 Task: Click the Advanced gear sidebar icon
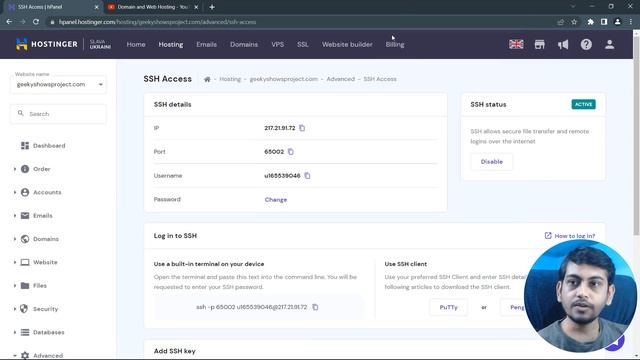click(25, 356)
